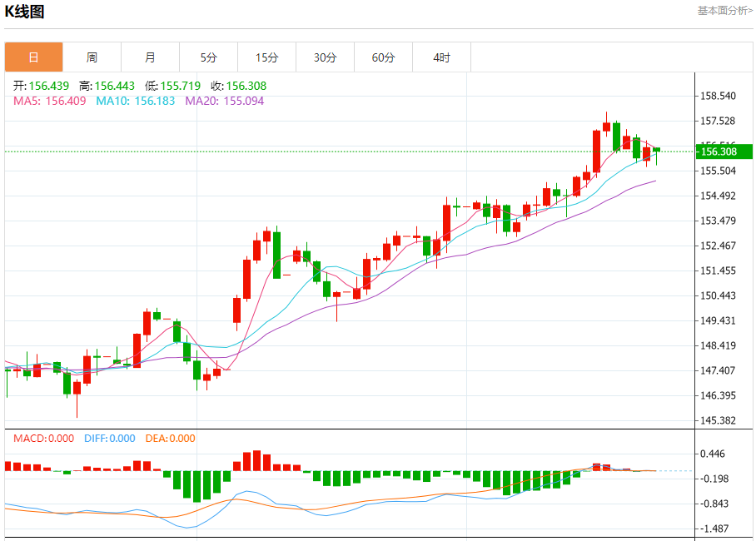Switch to the 60分 interval tab

pos(383,57)
